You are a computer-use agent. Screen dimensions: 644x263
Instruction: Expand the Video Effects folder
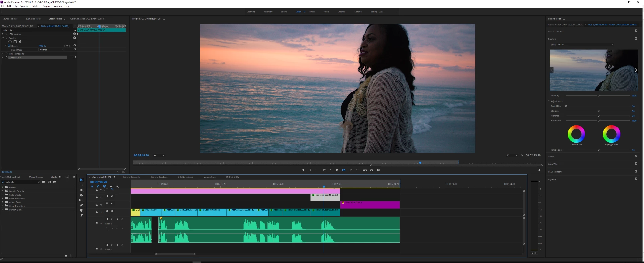tap(2, 202)
